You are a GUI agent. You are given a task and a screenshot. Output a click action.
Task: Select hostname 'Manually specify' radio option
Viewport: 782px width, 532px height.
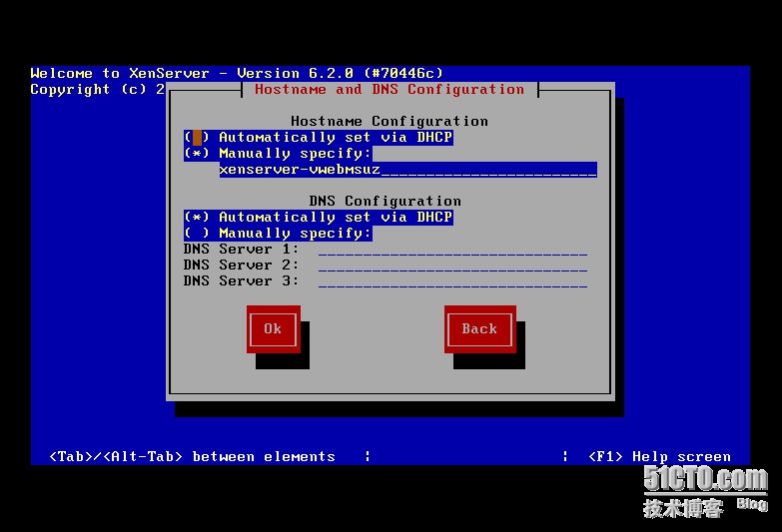coord(278,153)
